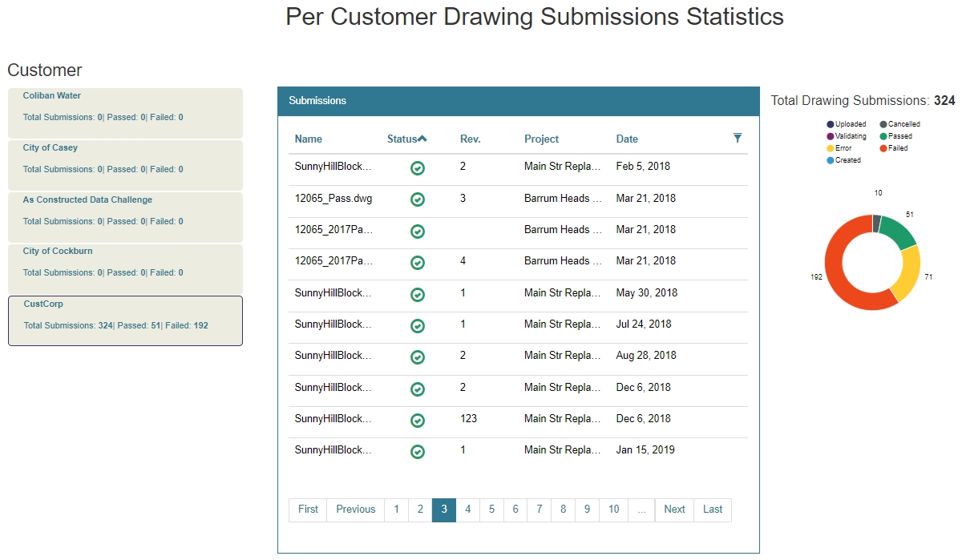The image size is (970, 560).
Task: Jump to page 10 in pagination
Action: (613, 510)
